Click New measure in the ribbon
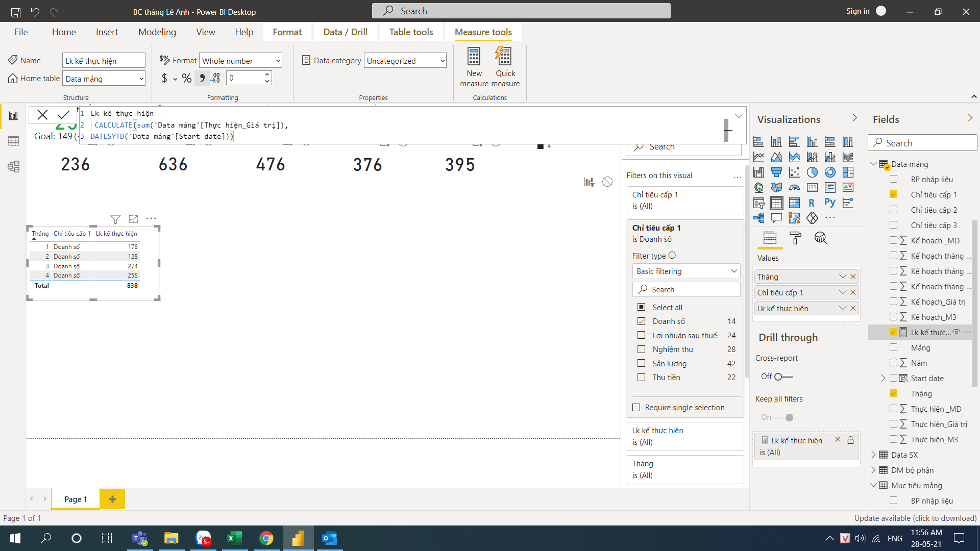980x551 pixels. point(474,67)
